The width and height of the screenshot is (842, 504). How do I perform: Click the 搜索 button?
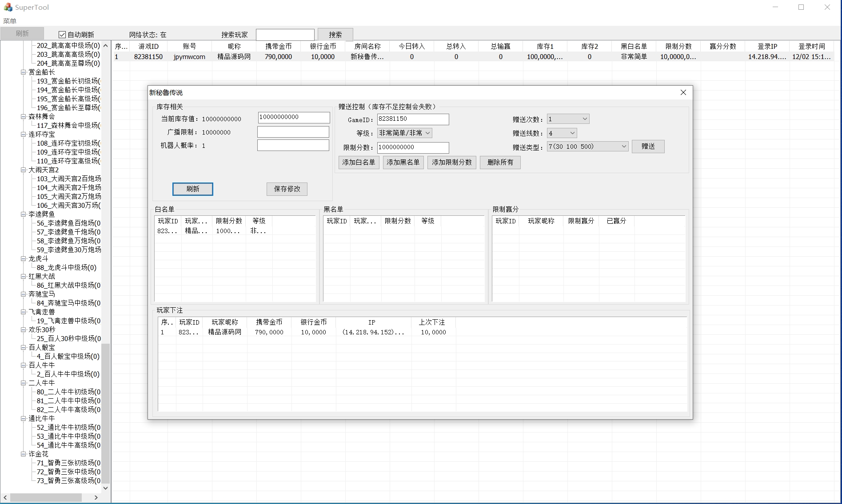335,35
